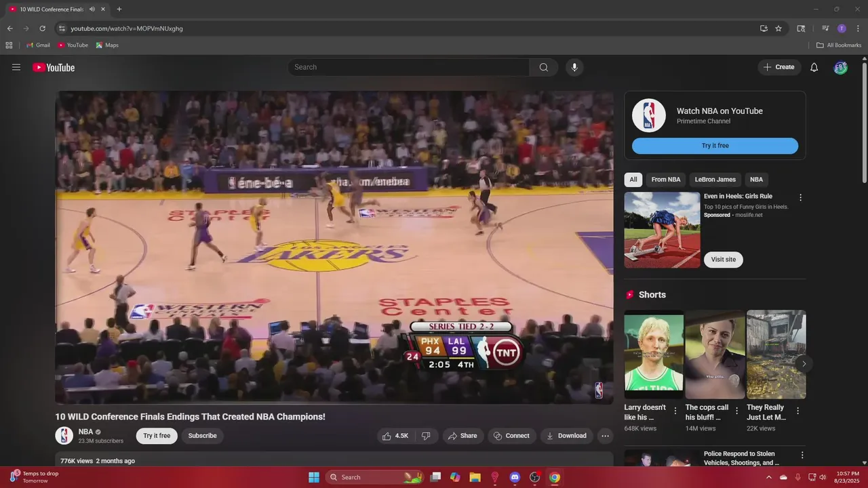This screenshot has width=868, height=488.
Task: Open options for 'They Really Just Let M...' short
Action: click(797, 411)
